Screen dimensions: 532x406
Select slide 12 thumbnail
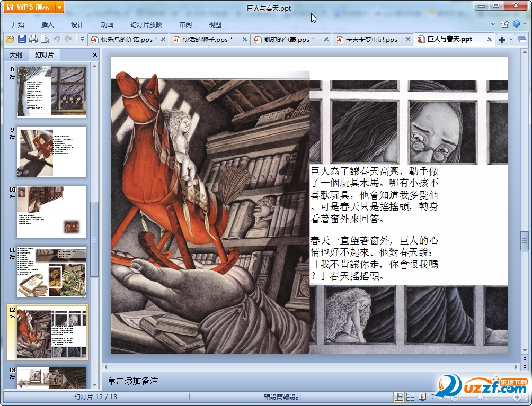51,332
